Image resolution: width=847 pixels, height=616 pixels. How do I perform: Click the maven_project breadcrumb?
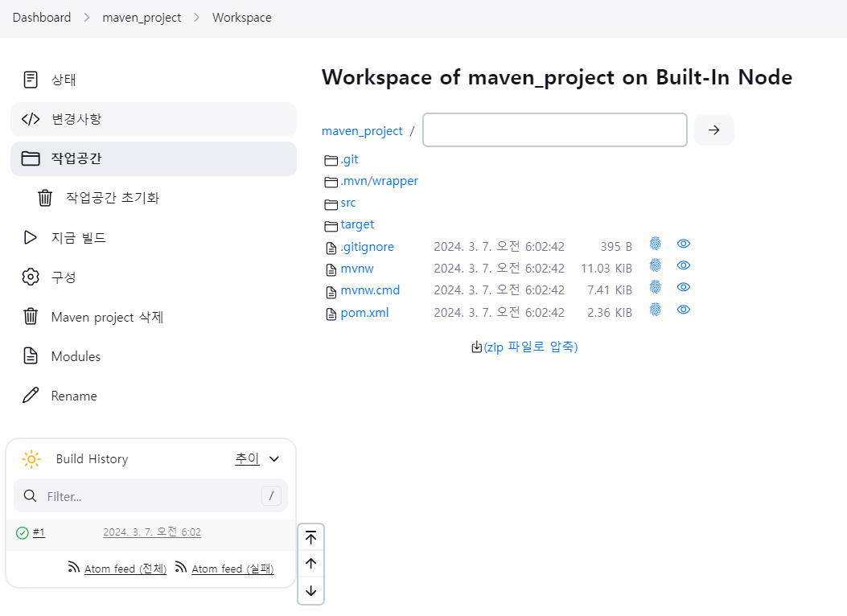pyautogui.click(x=142, y=17)
